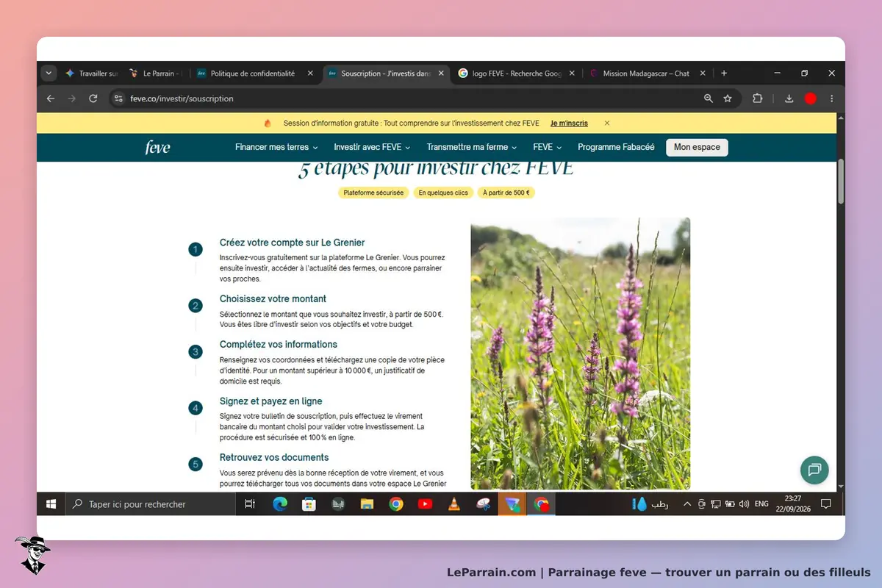Open site information icon in address bar
Image resolution: width=882 pixels, height=588 pixels.
[119, 98]
